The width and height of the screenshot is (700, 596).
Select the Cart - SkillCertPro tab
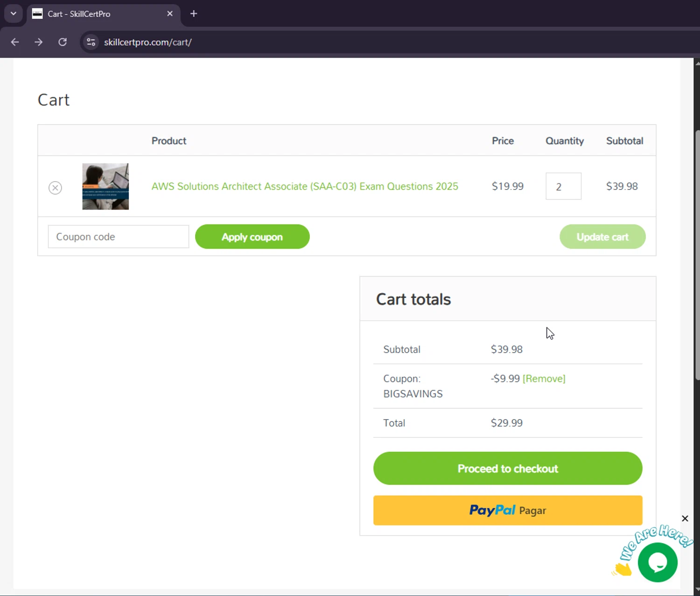click(103, 14)
